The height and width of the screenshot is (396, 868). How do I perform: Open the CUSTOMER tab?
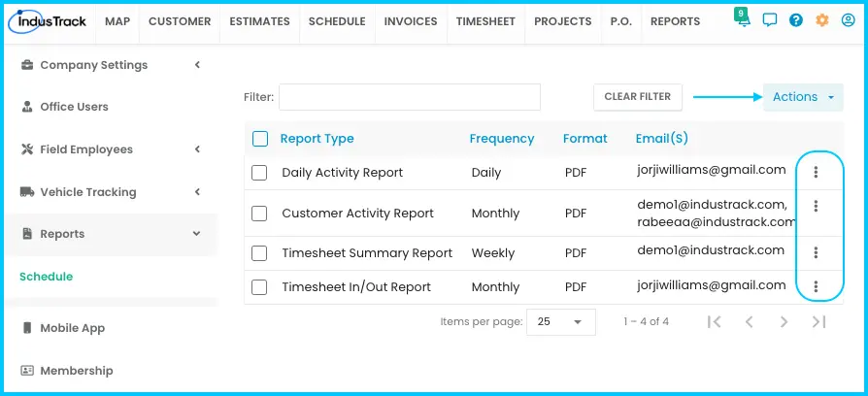click(180, 21)
